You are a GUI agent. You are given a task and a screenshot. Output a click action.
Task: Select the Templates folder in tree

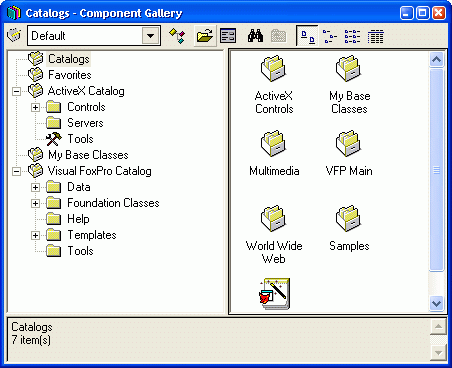click(x=92, y=235)
